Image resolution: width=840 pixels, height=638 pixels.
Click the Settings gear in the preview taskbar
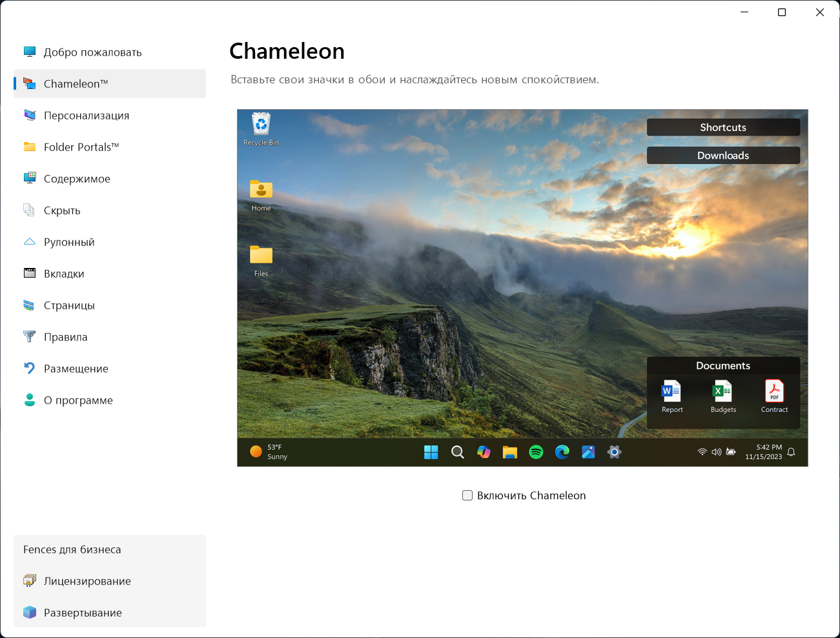(615, 452)
